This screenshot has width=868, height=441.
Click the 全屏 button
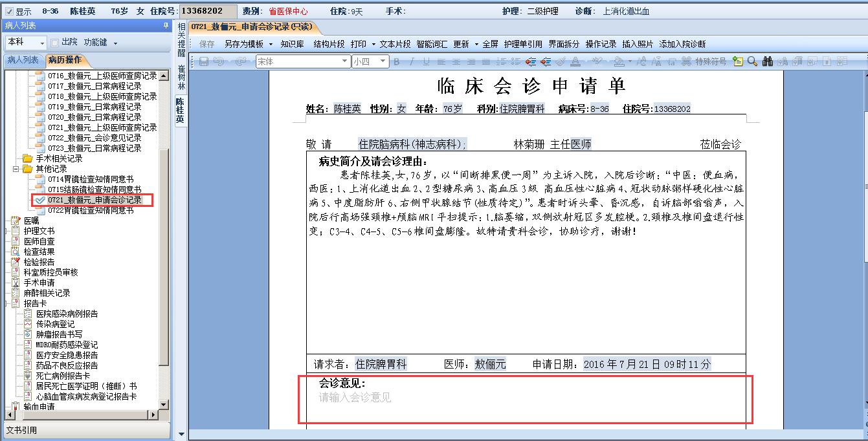(x=490, y=44)
